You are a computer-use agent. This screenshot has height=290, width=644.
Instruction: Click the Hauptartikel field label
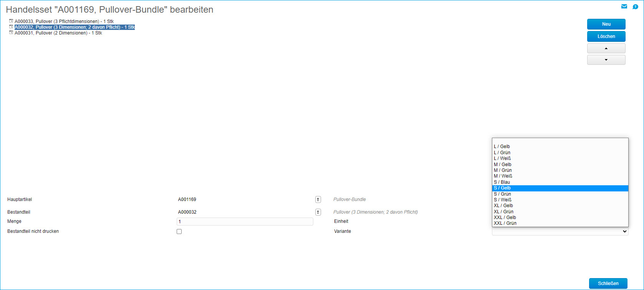click(x=20, y=199)
